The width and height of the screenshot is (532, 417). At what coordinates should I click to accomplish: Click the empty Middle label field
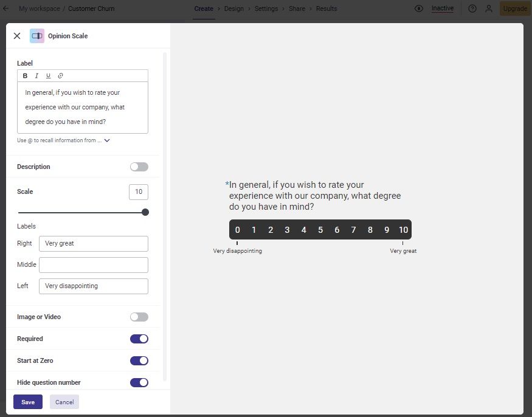(94, 265)
